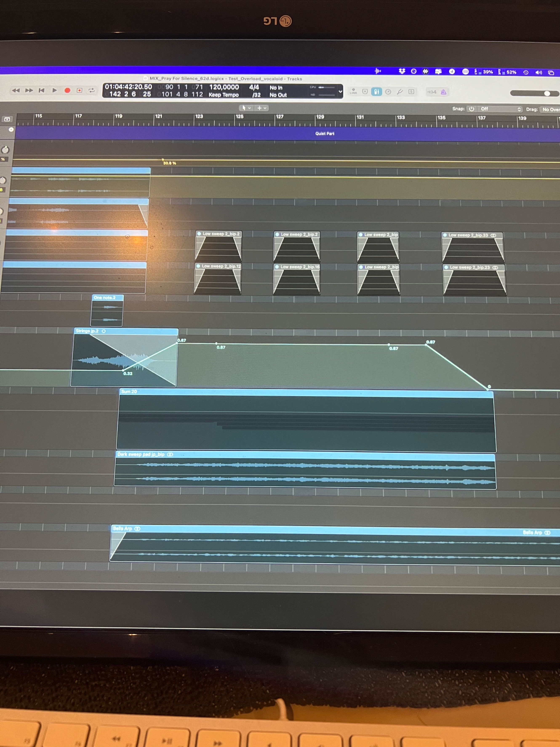Open the Drag 'No Over' popup menu

click(x=550, y=110)
